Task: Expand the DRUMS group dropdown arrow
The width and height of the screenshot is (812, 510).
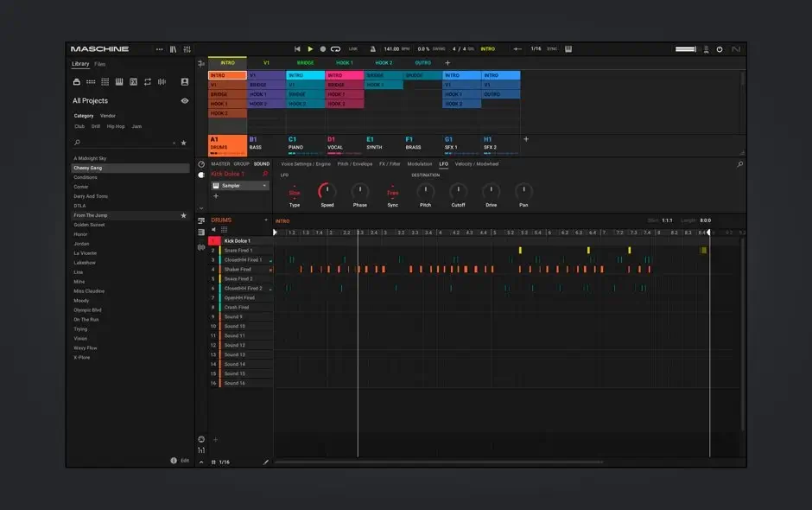Action: point(264,220)
